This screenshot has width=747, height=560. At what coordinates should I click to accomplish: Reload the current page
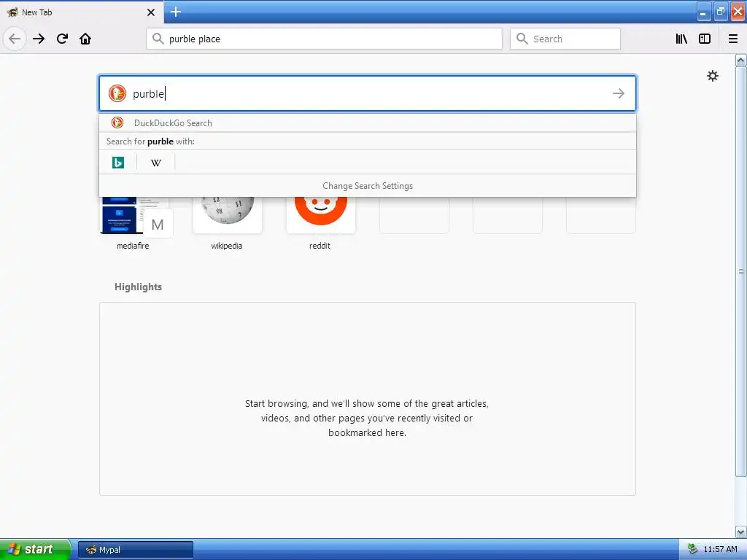(62, 39)
